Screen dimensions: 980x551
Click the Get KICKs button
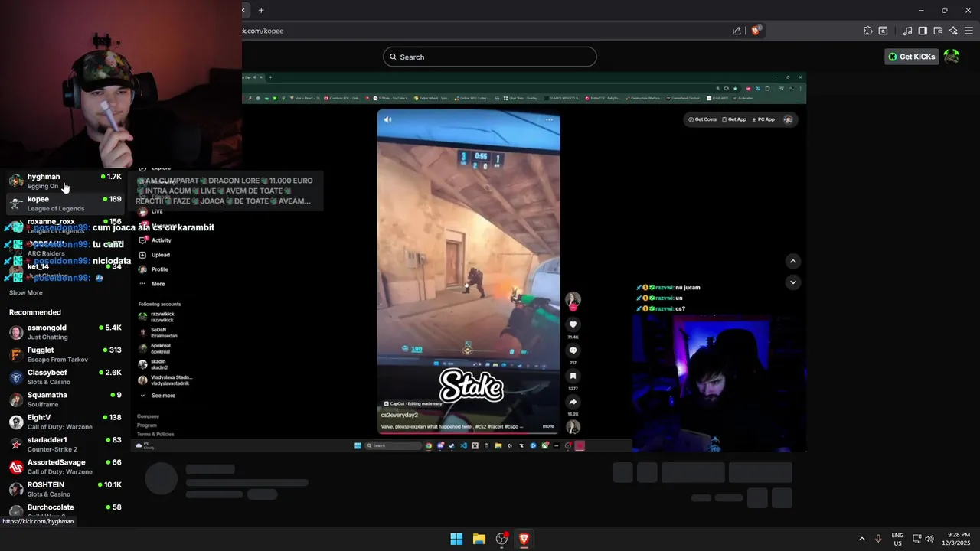pos(911,57)
